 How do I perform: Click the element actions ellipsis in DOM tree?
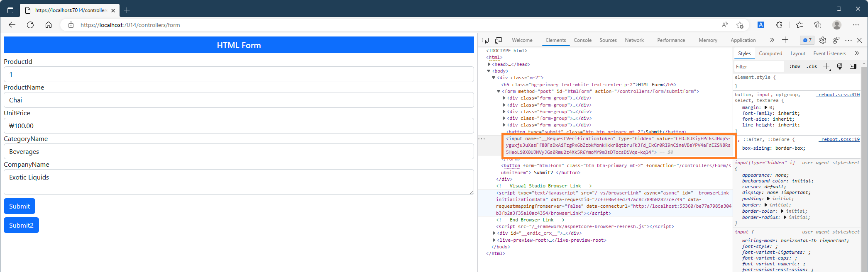[x=482, y=139]
